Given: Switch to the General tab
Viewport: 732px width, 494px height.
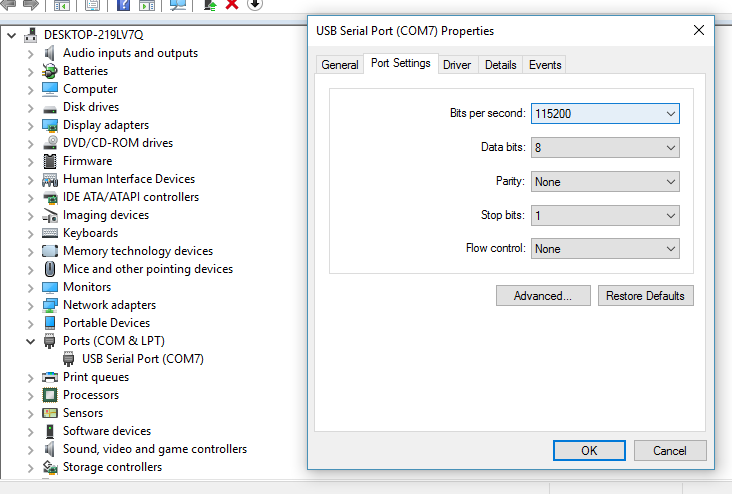Looking at the screenshot, I should (x=340, y=65).
